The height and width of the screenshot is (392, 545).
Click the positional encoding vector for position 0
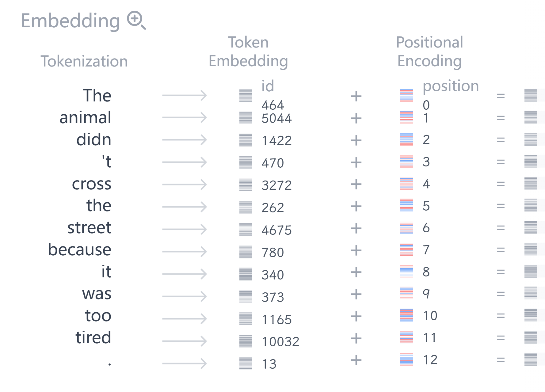click(406, 95)
